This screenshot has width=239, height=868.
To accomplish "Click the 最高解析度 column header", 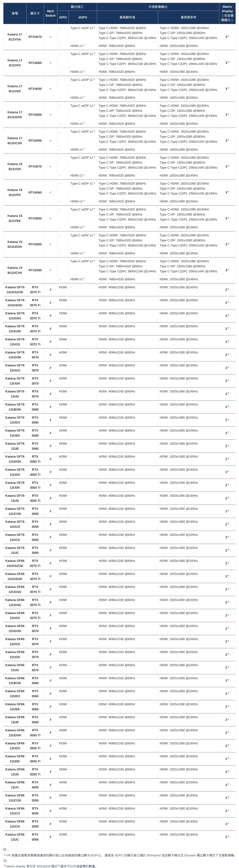I will tap(127, 17).
